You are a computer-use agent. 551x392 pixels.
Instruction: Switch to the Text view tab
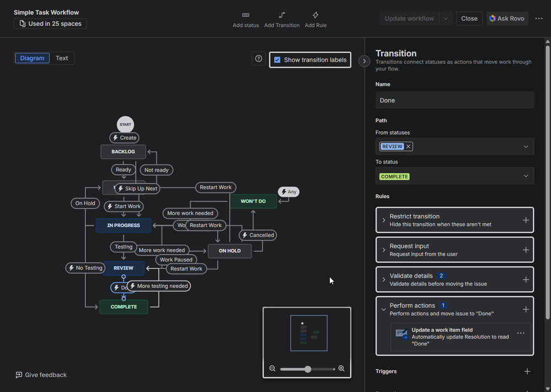coord(61,58)
